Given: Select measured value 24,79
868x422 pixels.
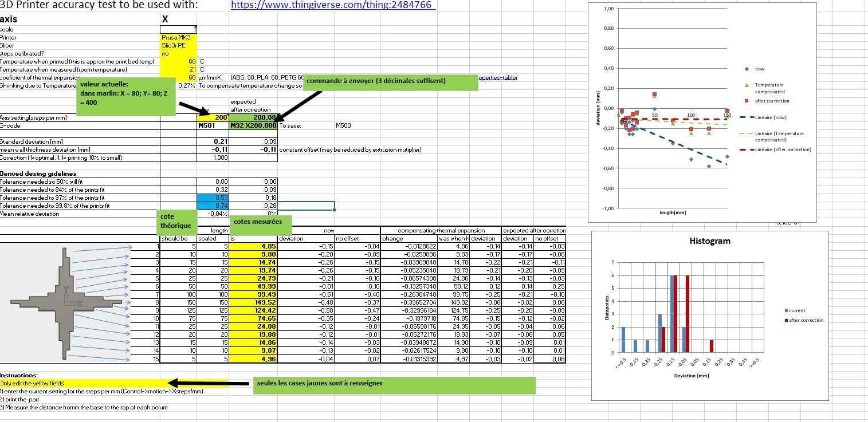Looking at the screenshot, I should pos(253,278).
